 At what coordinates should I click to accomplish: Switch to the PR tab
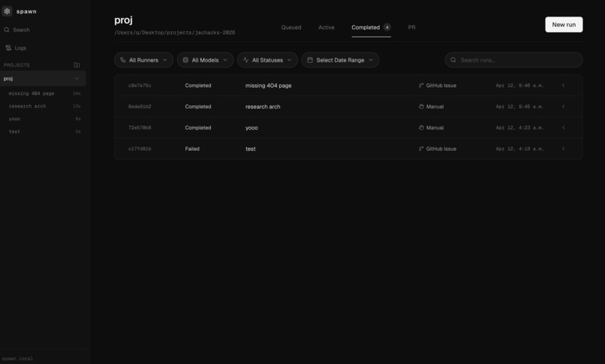411,27
